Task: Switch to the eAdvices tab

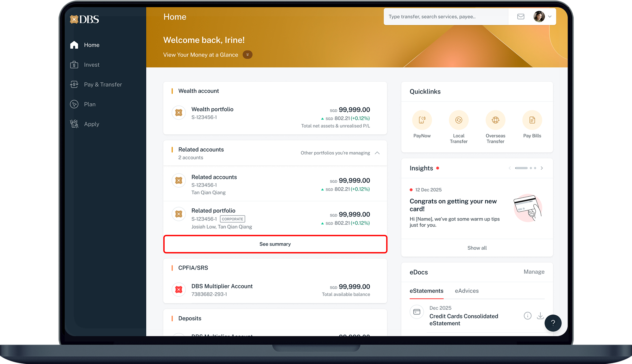Action: [x=466, y=291]
